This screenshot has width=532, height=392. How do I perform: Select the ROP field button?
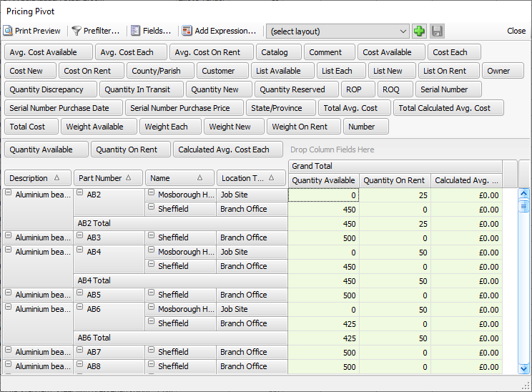coord(358,89)
